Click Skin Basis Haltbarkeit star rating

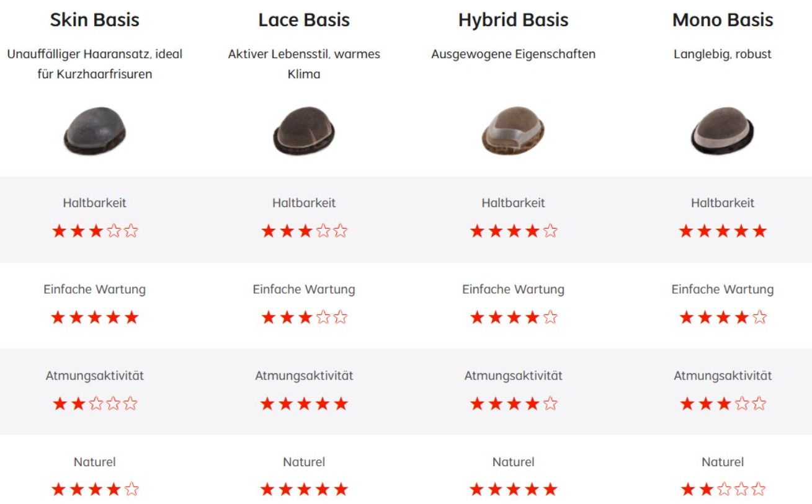pos(95,232)
